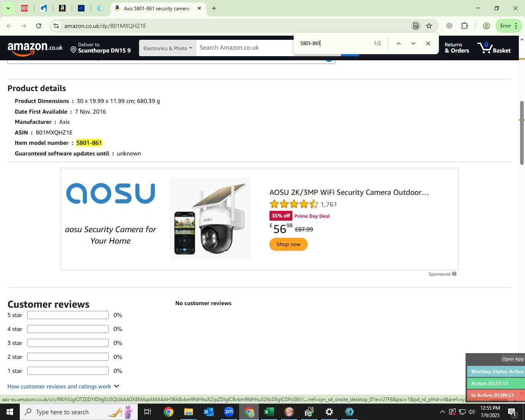The width and height of the screenshot is (525, 420).
Task: Open the find-in-page search icon in omnibox
Action: (416, 26)
